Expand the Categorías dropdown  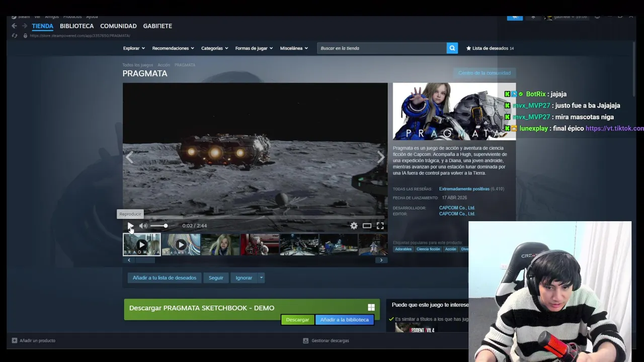[215, 48]
